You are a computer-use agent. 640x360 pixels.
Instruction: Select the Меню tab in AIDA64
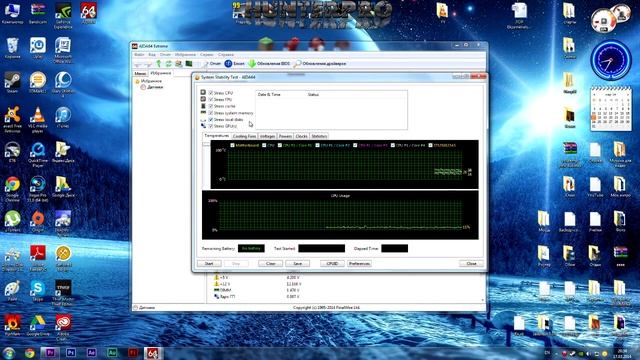point(140,73)
